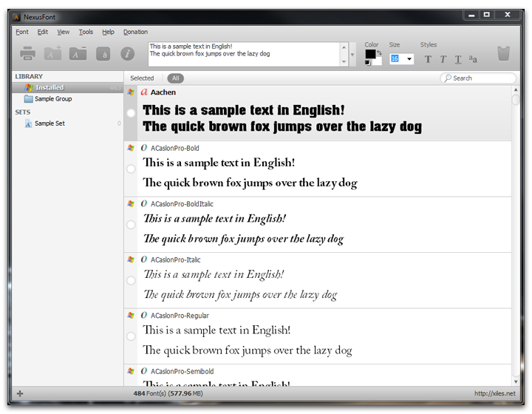
Task: Click the Print icon in toolbar
Action: pyautogui.click(x=27, y=53)
